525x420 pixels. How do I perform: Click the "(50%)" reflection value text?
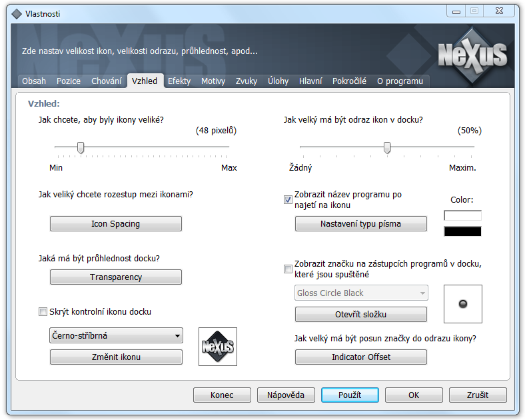(470, 130)
